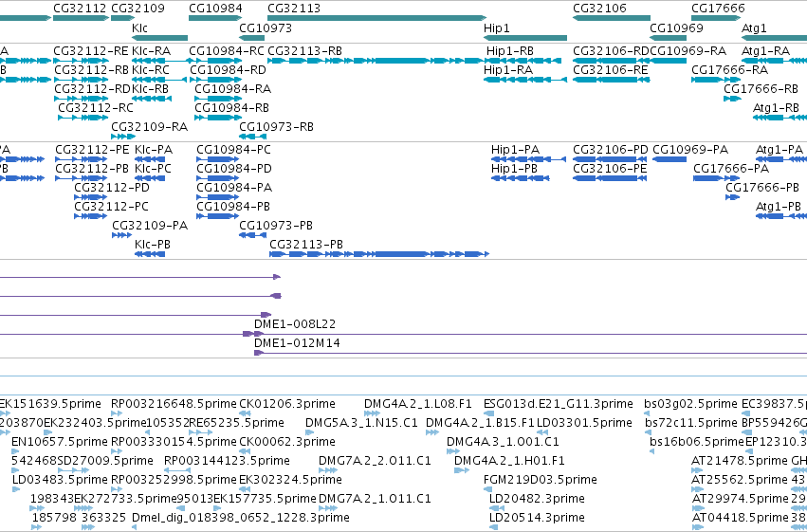The width and height of the screenshot is (807, 532).
Task: Click transcript CG10973-RB
Action: coord(276,127)
